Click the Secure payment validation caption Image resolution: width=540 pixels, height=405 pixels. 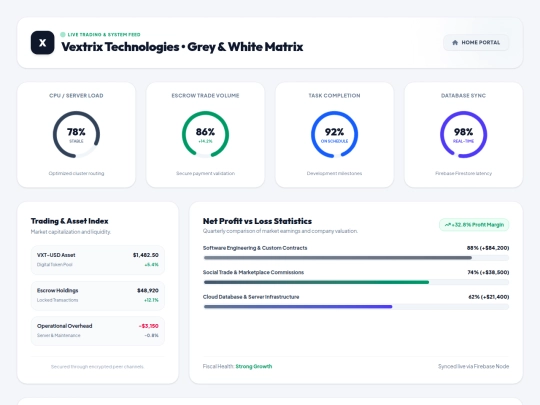(205, 173)
